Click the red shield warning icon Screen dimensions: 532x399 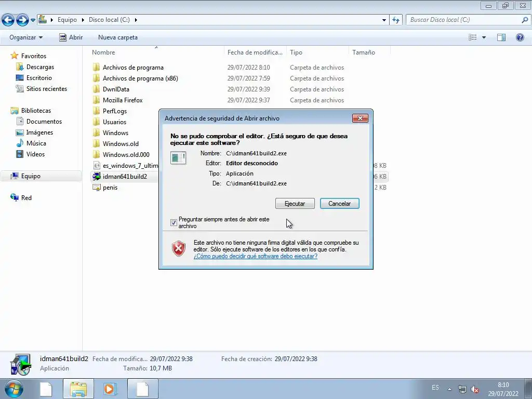(179, 249)
